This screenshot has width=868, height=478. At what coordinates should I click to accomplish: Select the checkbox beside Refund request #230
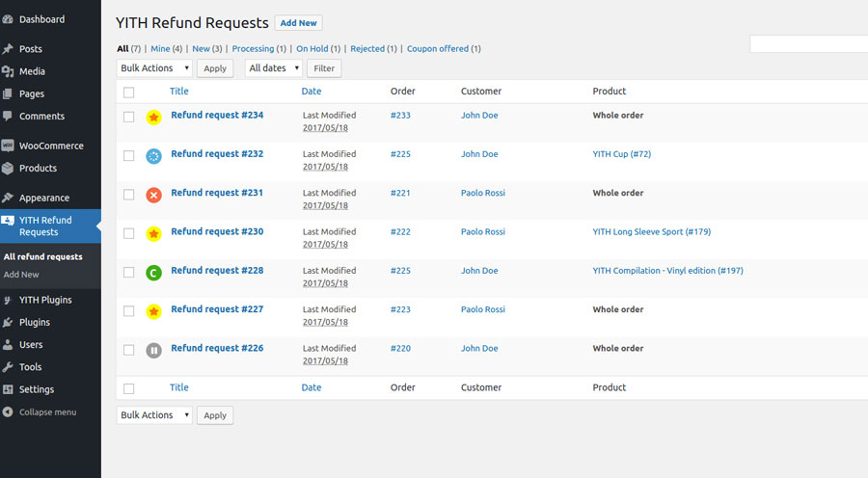tap(129, 233)
